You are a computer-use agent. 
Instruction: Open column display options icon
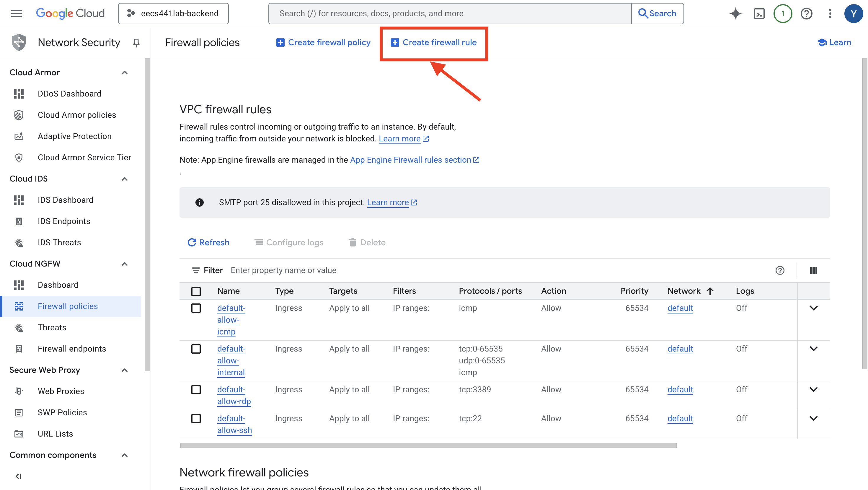(x=813, y=270)
